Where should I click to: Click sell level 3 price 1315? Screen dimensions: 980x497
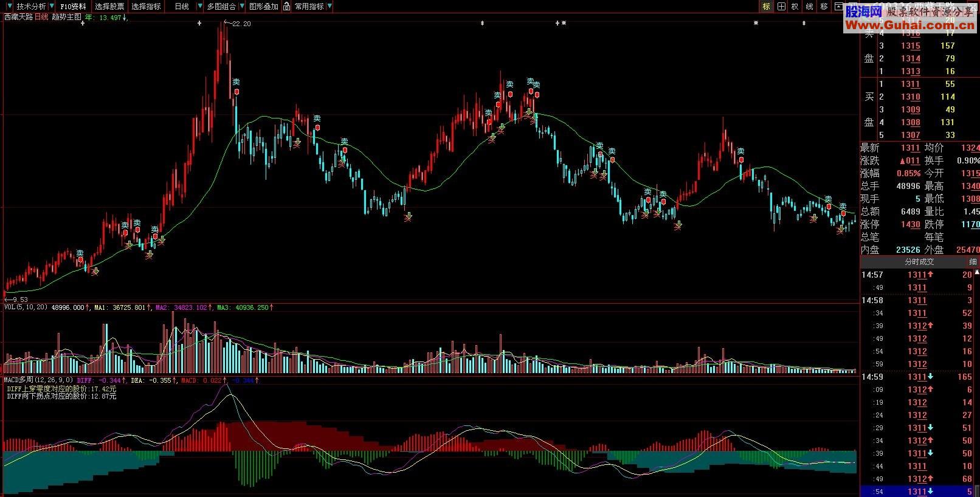[x=910, y=46]
